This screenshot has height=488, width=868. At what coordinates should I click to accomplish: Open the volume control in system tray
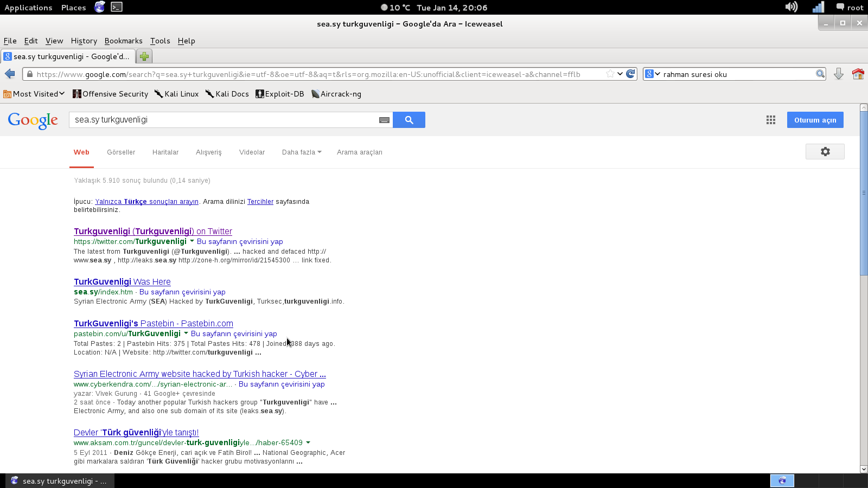pyautogui.click(x=792, y=7)
